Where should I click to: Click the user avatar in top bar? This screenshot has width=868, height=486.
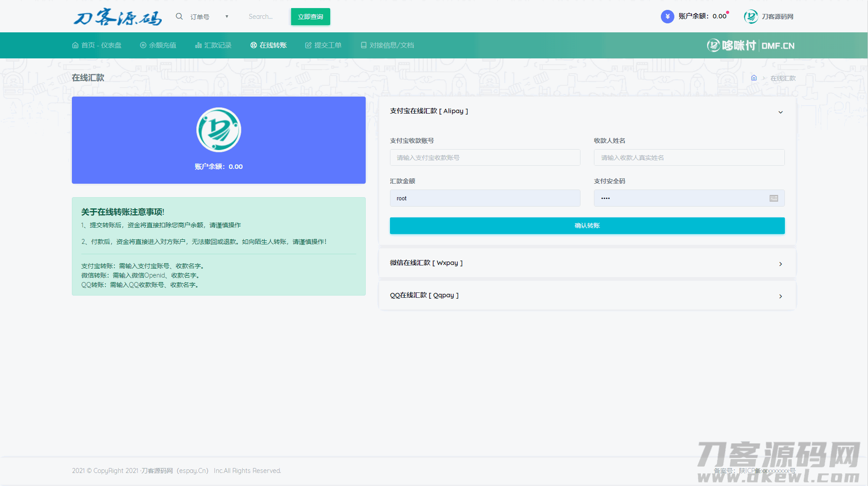pos(751,17)
